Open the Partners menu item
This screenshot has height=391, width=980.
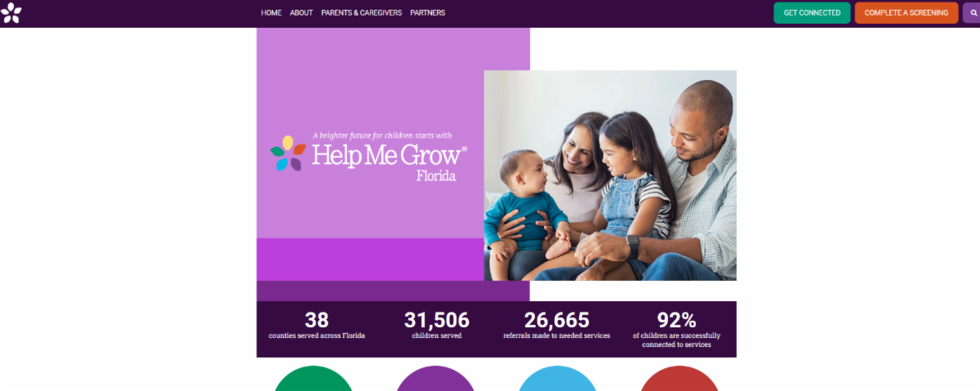pos(428,13)
